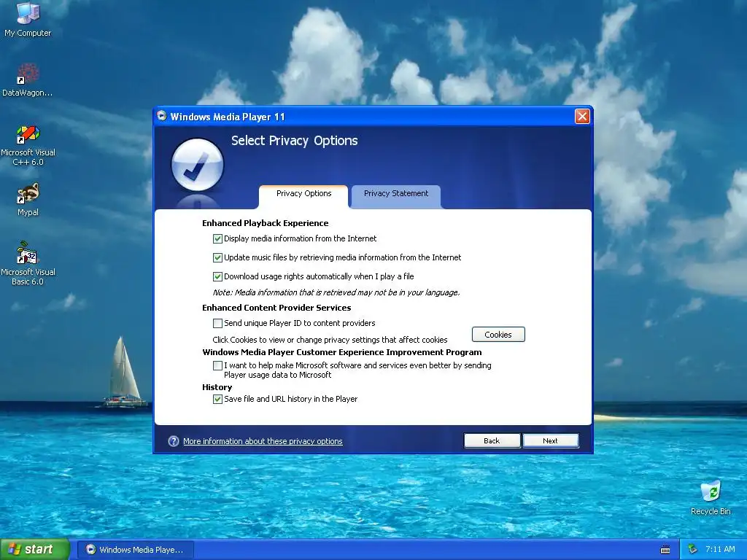
Task: Uncheck Download usage rights automatically
Action: (217, 276)
